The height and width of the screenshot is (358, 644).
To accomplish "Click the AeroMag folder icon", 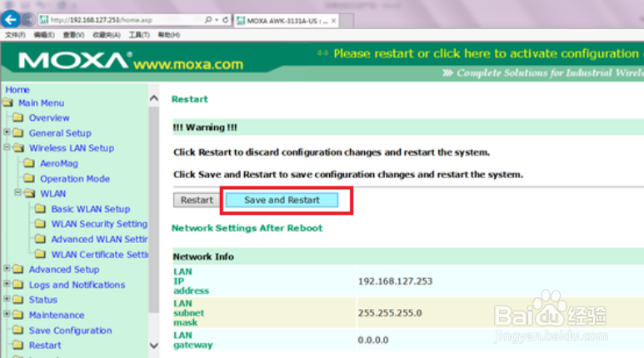I will click(29, 163).
